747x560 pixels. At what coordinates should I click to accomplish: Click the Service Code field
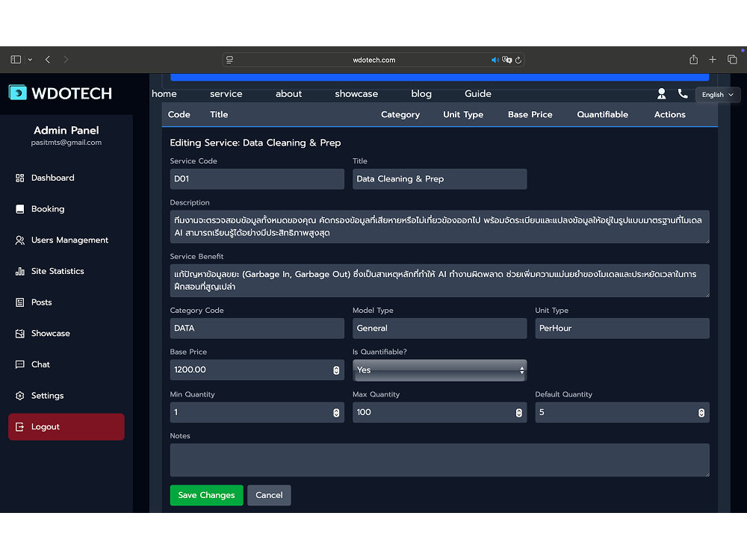tap(257, 179)
